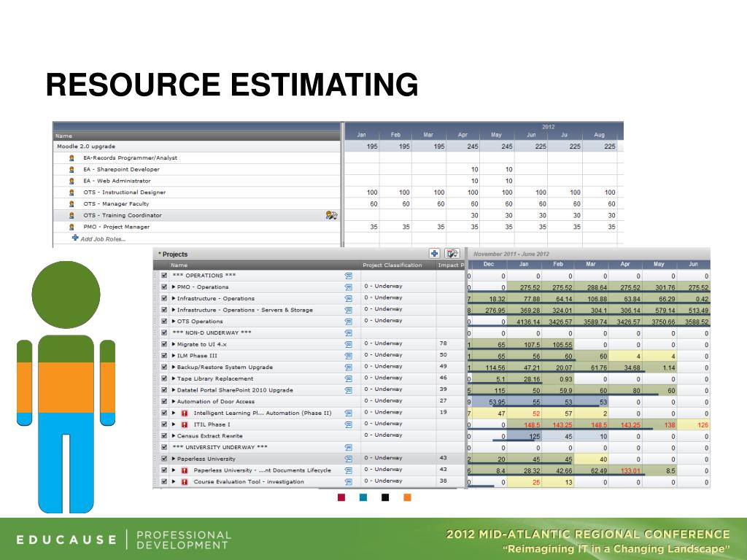Open the ILM Phase III project name
This screenshot has width=747, height=560.
197,356
